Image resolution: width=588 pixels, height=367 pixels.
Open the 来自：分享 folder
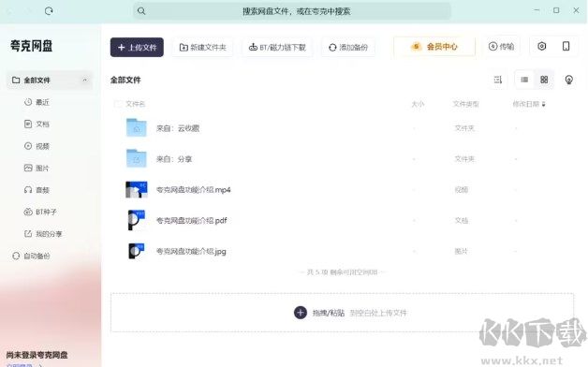coord(174,159)
